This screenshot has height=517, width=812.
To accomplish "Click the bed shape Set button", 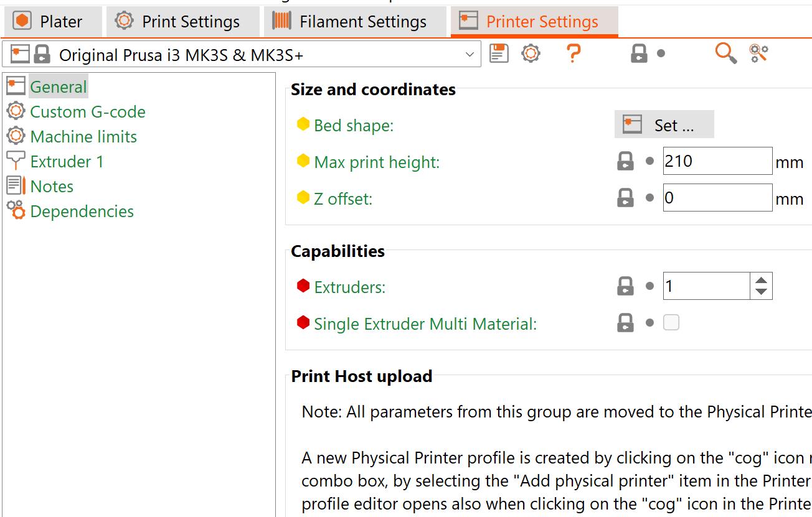I will point(664,125).
